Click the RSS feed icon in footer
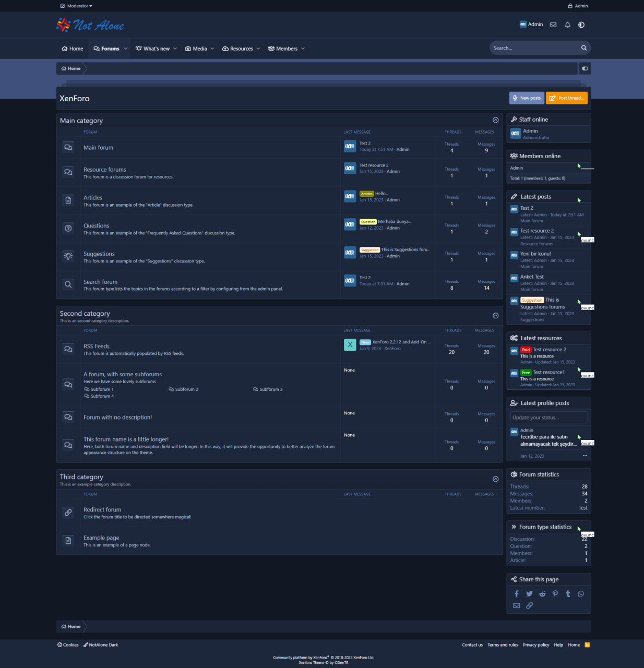 587,645
